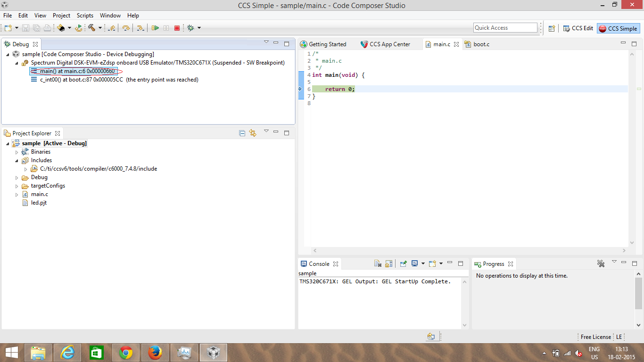The width and height of the screenshot is (644, 362).
Task: Switch to CCS Simple perspective
Action: tap(618, 28)
